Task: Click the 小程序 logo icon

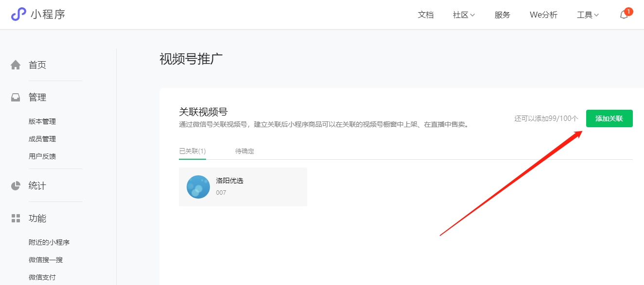Action: pos(18,15)
